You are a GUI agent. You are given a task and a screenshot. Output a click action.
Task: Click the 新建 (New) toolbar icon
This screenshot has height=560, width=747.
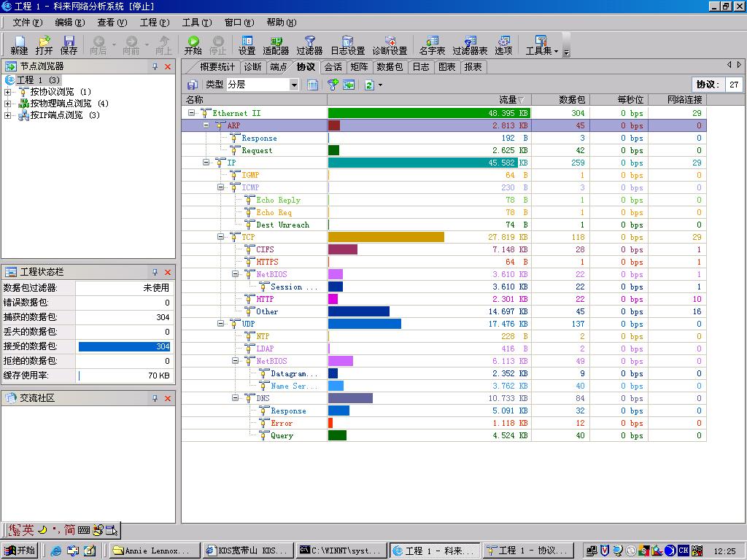(x=19, y=45)
